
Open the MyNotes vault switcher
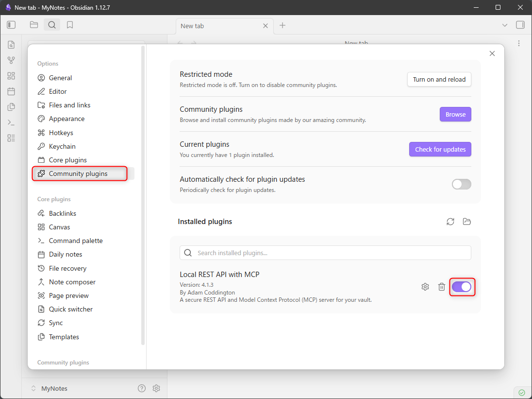[x=49, y=388]
